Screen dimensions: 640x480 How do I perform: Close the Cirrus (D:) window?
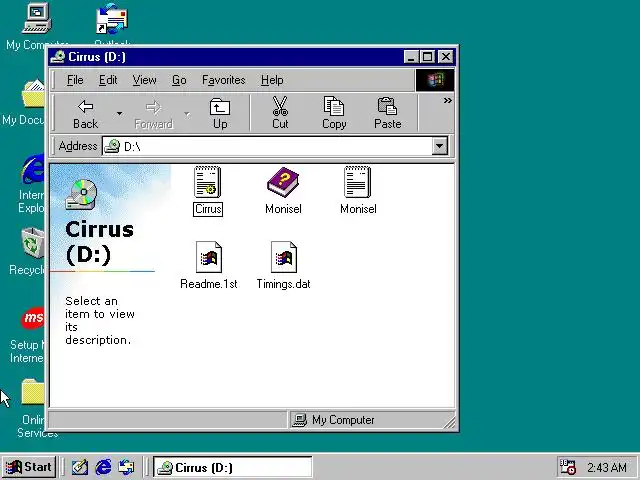click(x=445, y=57)
